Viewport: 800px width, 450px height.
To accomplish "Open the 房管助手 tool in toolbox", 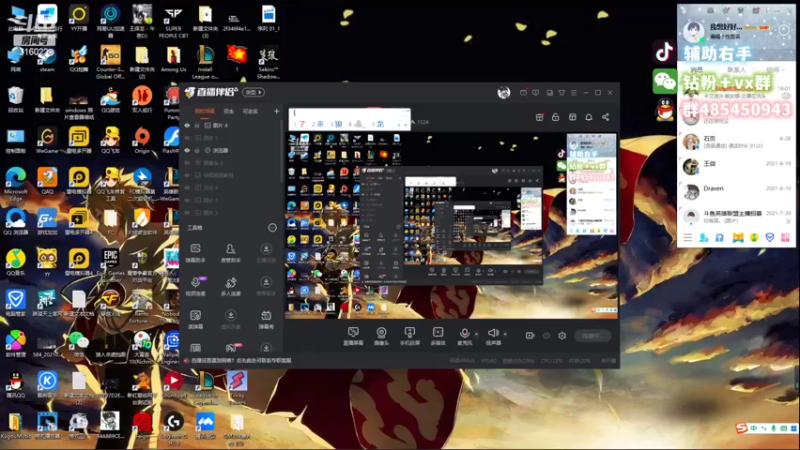I will pyautogui.click(x=230, y=253).
